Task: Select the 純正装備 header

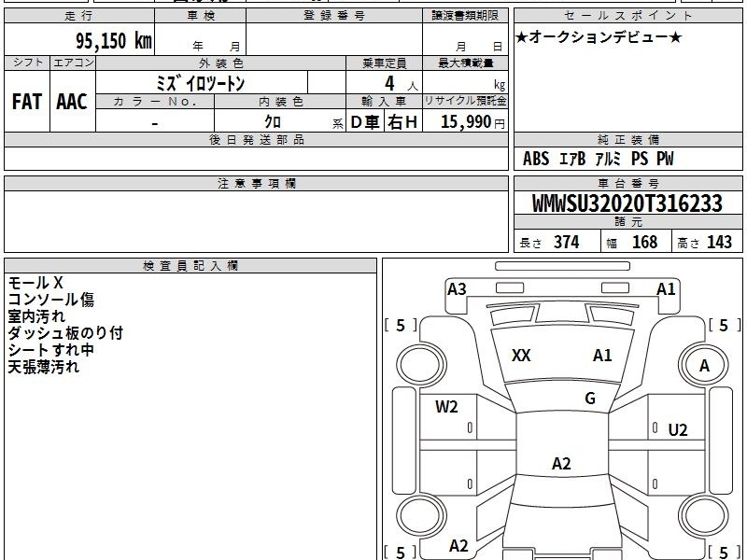Action: point(627,139)
